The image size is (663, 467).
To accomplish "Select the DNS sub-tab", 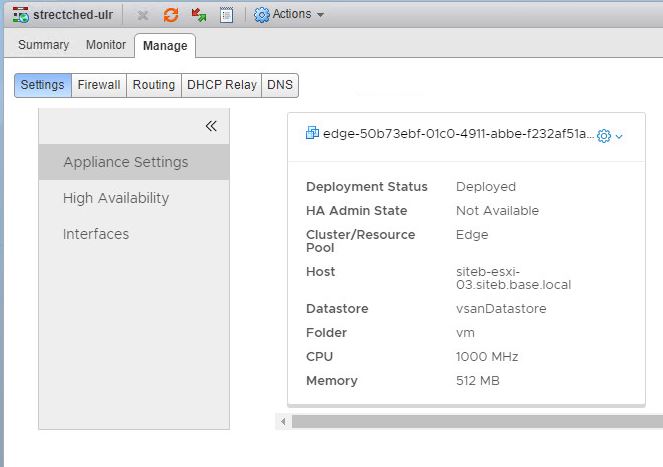I will 280,85.
